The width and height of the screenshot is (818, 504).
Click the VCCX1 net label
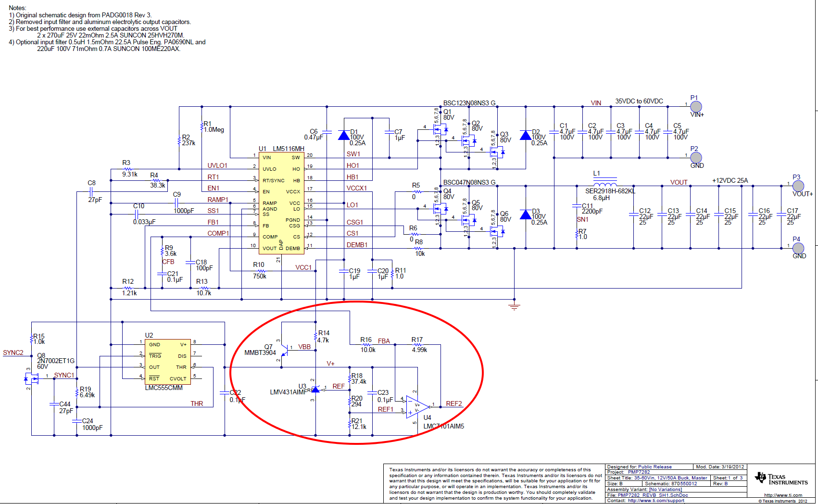tap(357, 188)
